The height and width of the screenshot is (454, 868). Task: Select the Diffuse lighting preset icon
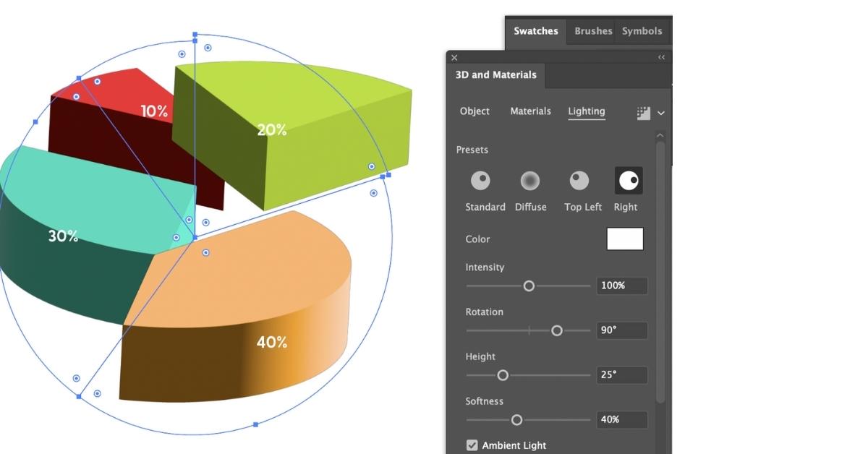pos(530,180)
